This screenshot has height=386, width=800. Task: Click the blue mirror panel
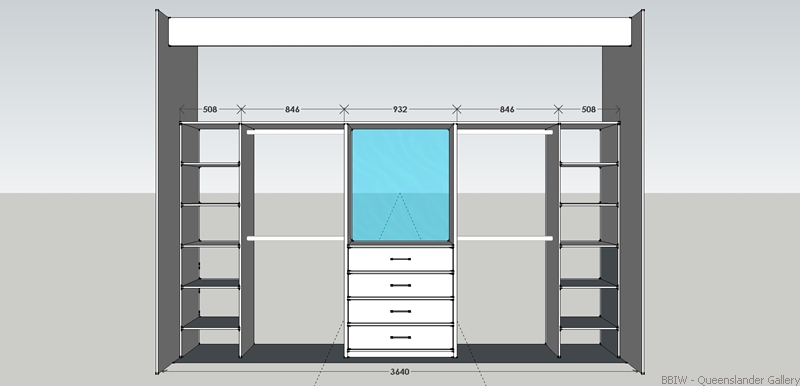point(400,185)
